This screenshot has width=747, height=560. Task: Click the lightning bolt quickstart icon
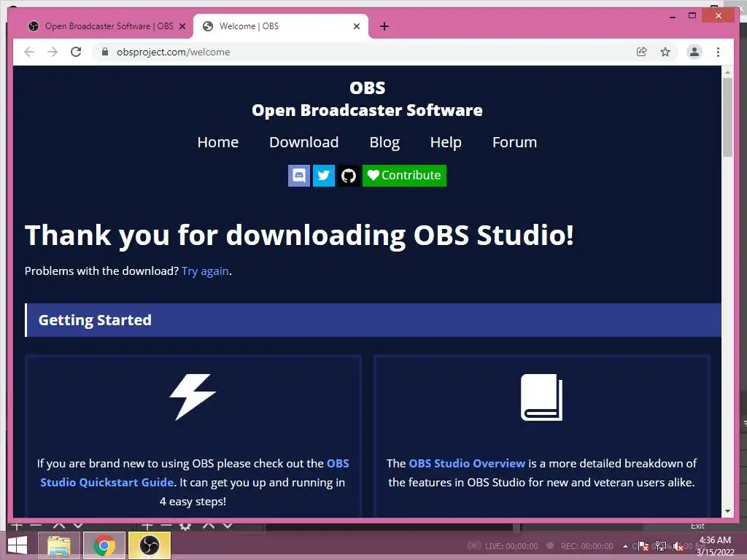193,397
